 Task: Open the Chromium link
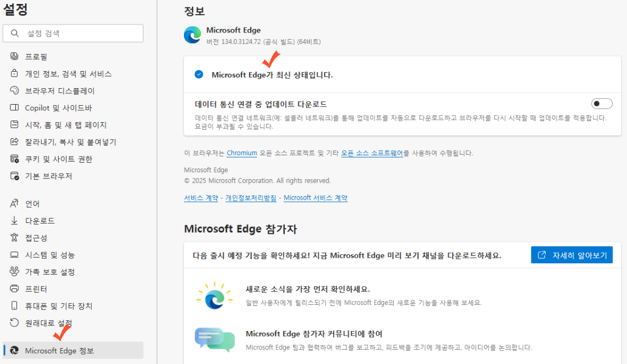point(242,153)
